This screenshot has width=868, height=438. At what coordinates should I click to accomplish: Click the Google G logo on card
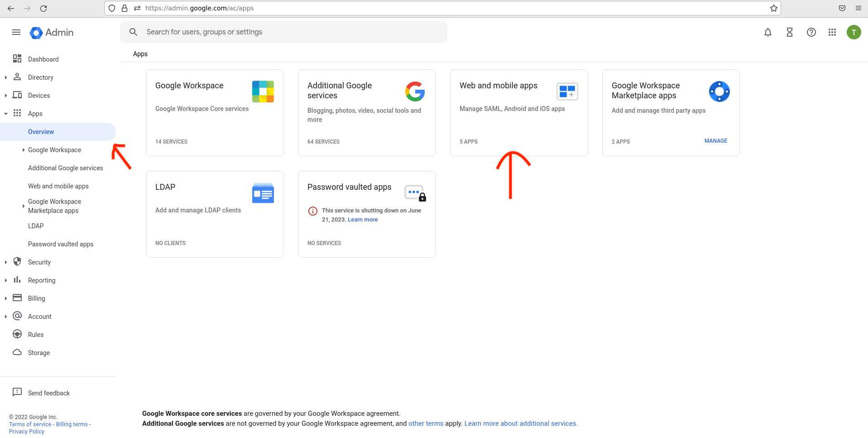pos(415,91)
